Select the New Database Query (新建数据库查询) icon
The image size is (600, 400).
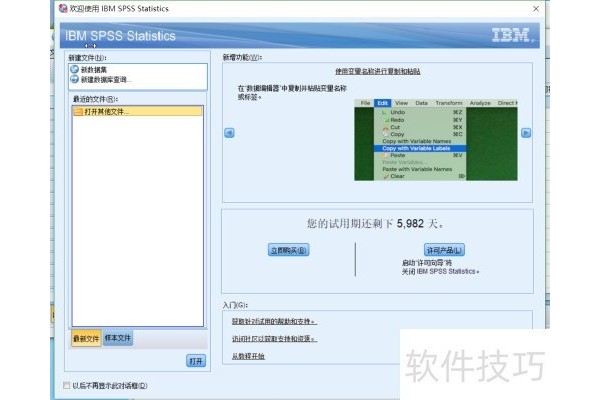(x=75, y=79)
